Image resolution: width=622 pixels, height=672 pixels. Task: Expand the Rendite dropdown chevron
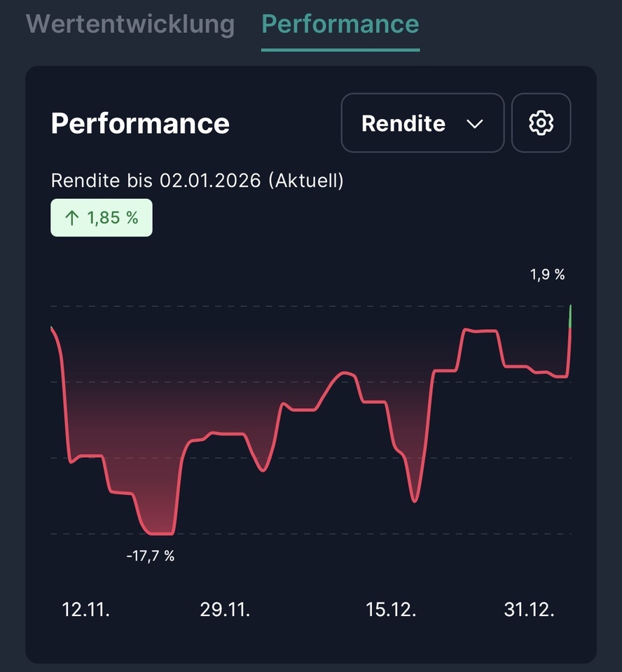[475, 124]
